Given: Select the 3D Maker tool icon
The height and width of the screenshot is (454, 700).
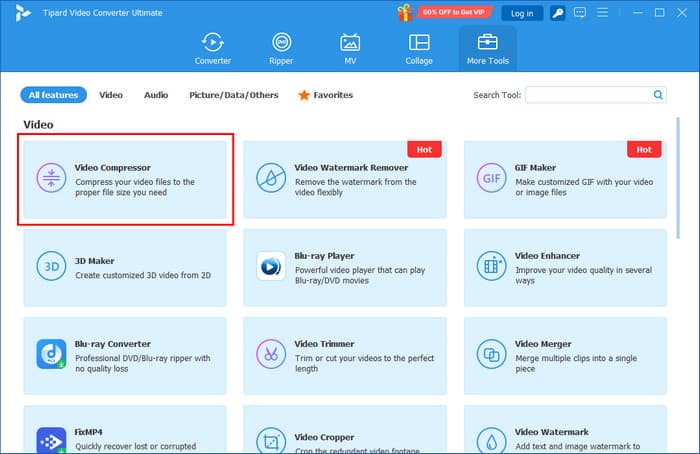Looking at the screenshot, I should [x=50, y=266].
